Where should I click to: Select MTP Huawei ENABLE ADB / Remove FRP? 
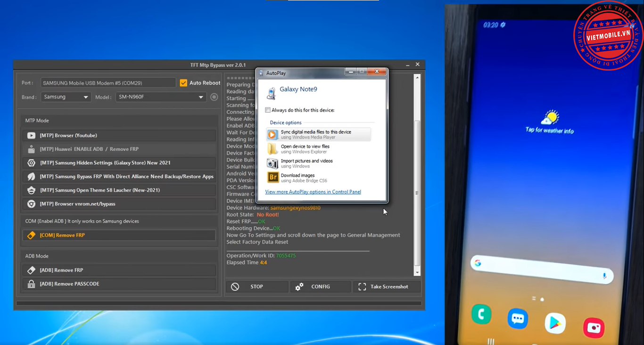coord(119,149)
